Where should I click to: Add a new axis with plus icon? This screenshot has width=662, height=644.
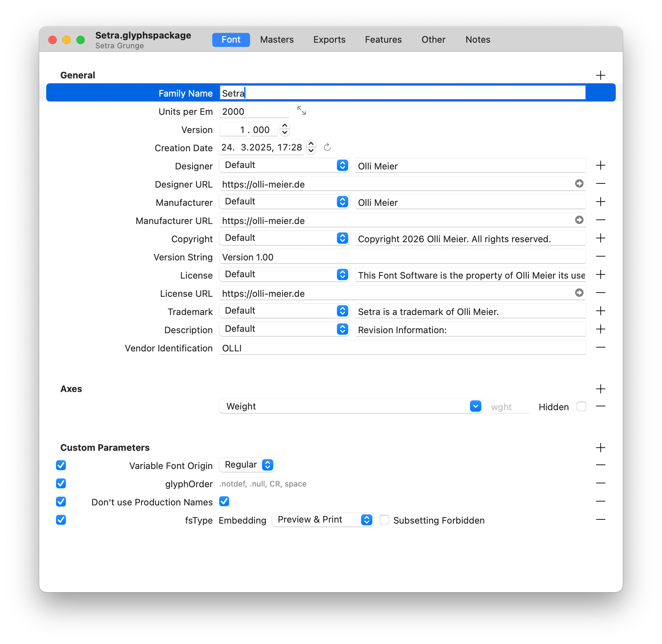(600, 389)
